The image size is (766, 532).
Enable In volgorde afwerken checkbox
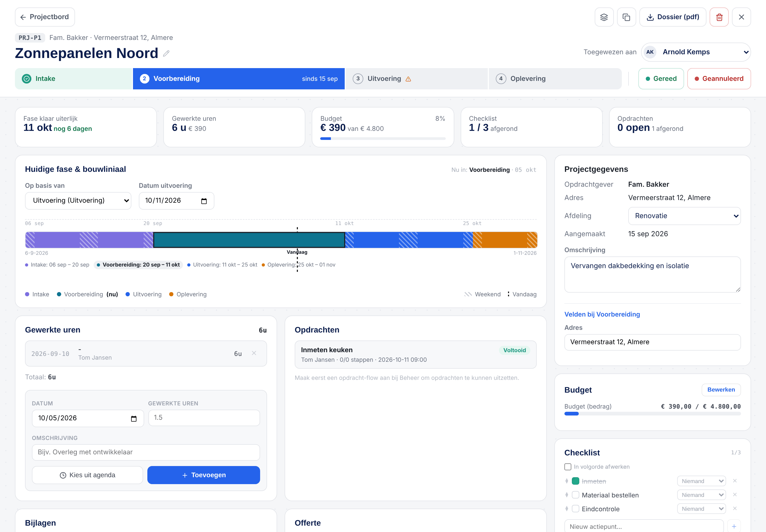click(568, 467)
